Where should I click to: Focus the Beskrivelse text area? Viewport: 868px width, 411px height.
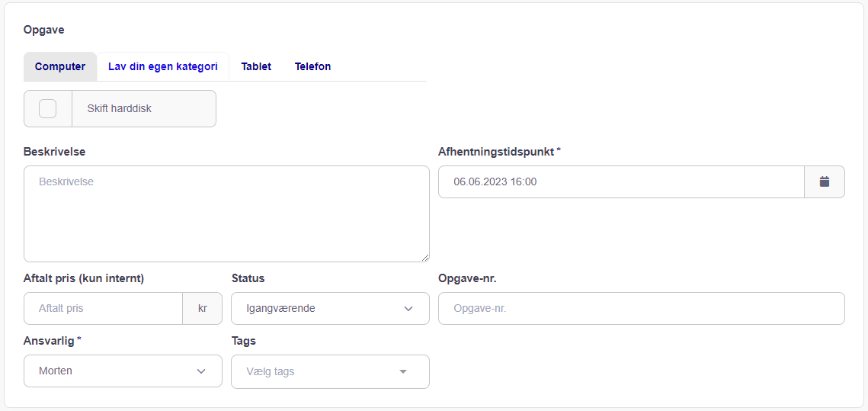pyautogui.click(x=226, y=214)
